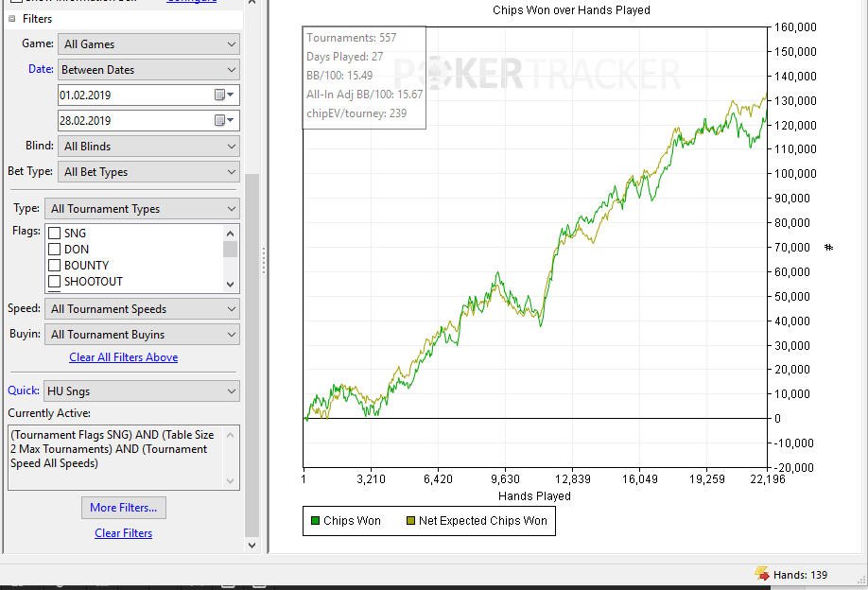Collapse the Filters section expander
The image size is (868, 590).
pyautogui.click(x=11, y=19)
